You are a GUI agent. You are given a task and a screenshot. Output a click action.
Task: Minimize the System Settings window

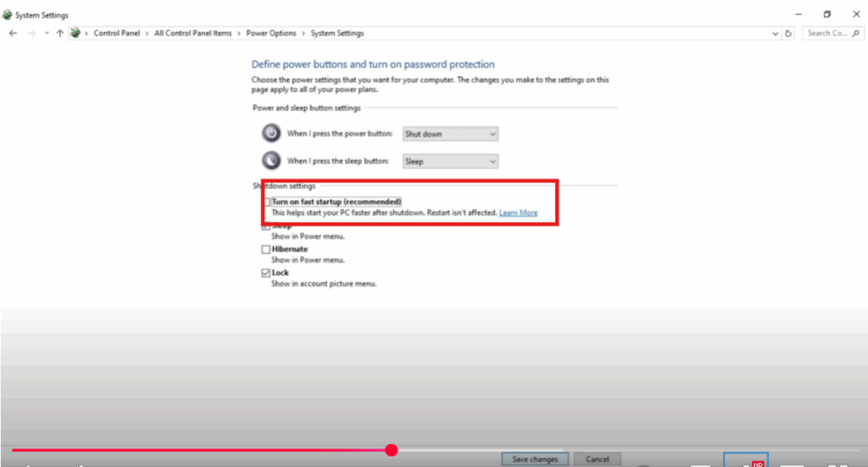point(798,14)
